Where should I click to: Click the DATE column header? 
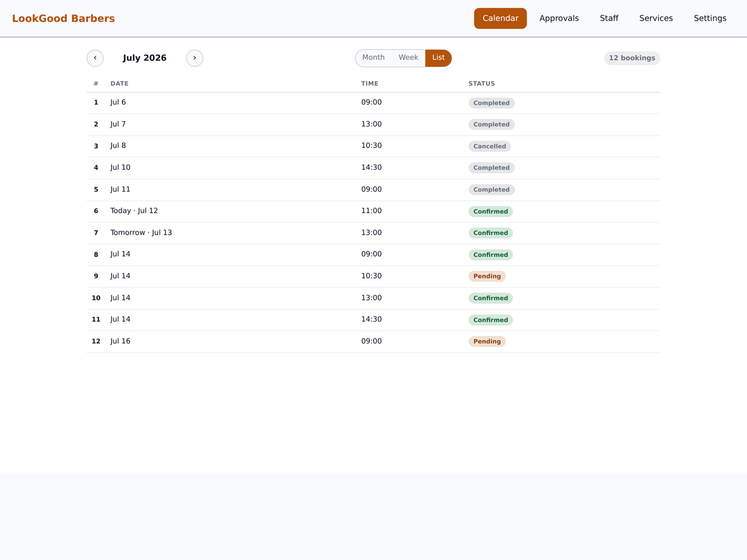[x=120, y=83]
